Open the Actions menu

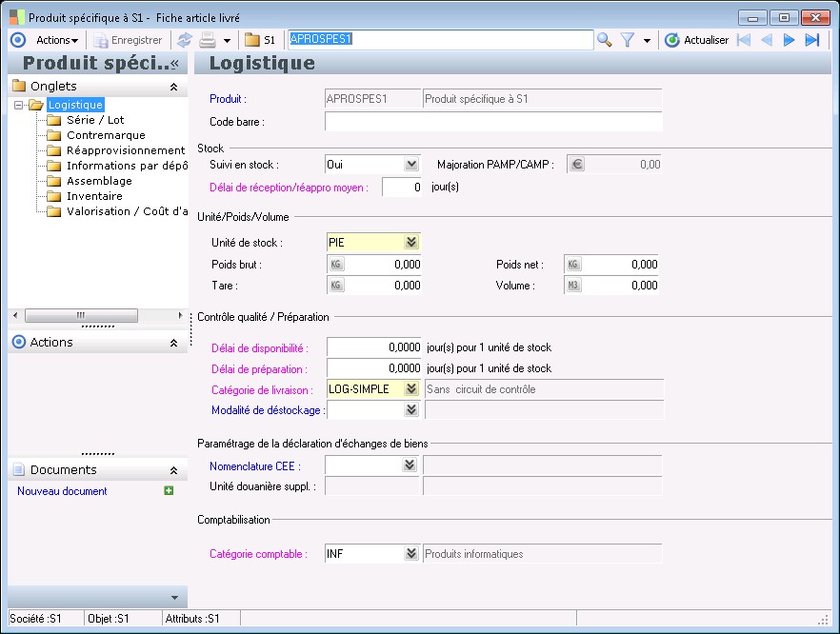point(56,40)
